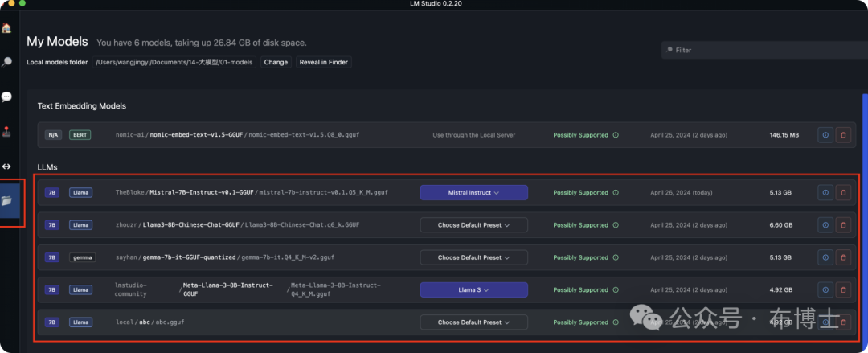Click the My Models page title
The height and width of the screenshot is (353, 868).
[x=57, y=42]
